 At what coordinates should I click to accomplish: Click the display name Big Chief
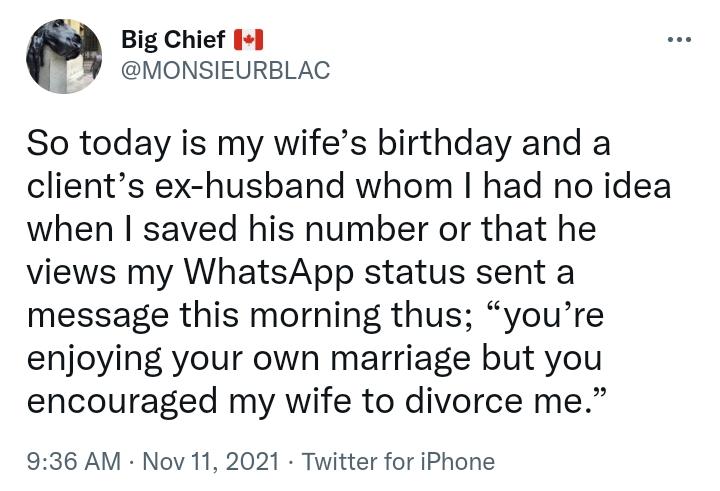(x=173, y=40)
